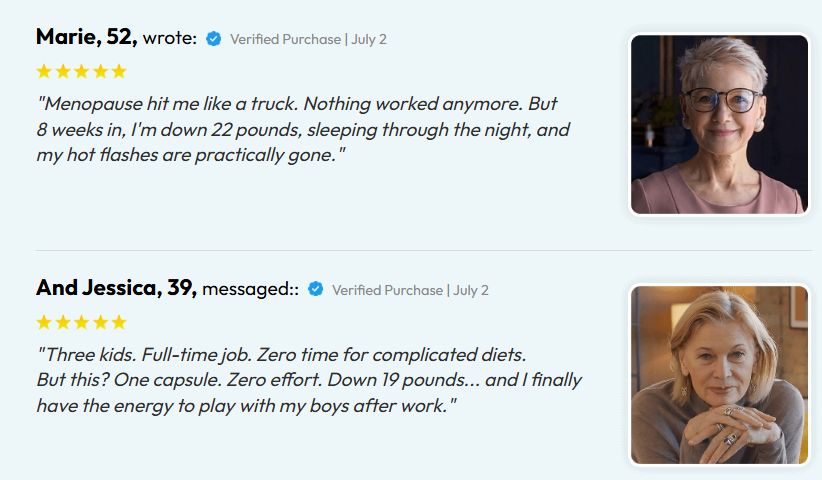Viewport: 822px width, 480px height.
Task: Select the fifth star in Jessica's rating
Action: click(x=119, y=322)
